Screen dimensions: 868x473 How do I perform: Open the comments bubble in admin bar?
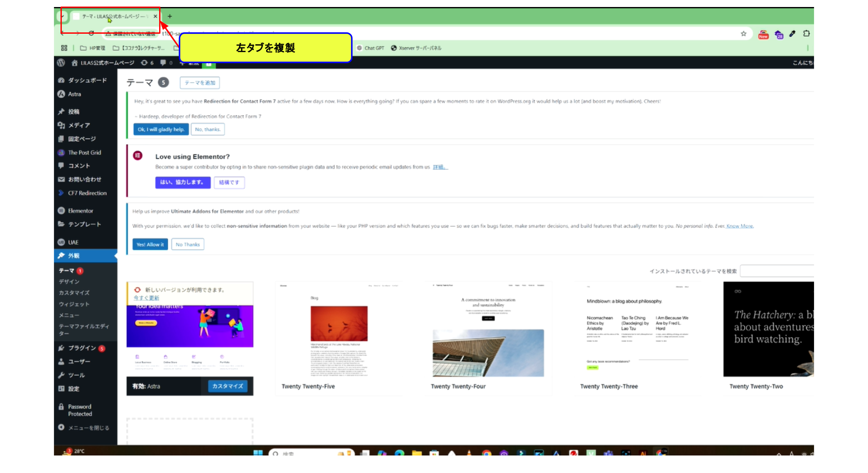pyautogui.click(x=166, y=63)
